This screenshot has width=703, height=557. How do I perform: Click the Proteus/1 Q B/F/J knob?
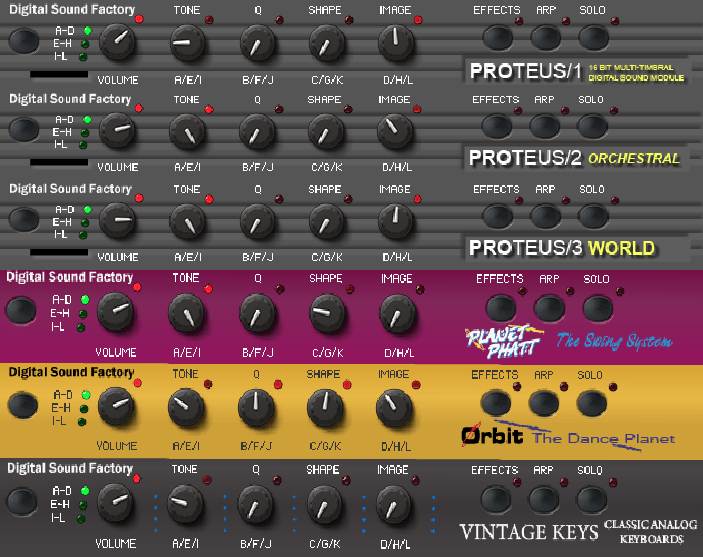[x=257, y=43]
